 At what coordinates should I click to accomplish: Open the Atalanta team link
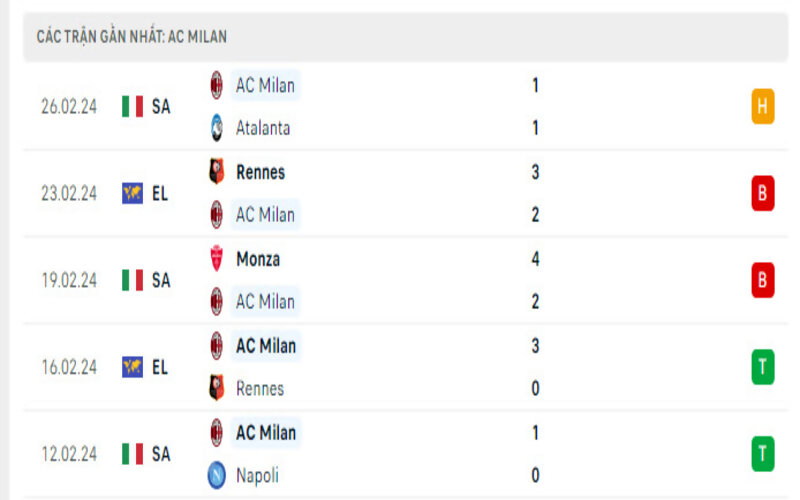tap(263, 128)
